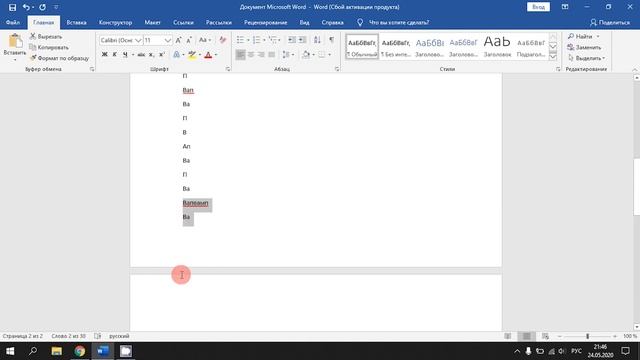Clear all formatting with eraser icon
Image resolution: width=640 pixels, height=360 pixels.
[222, 40]
